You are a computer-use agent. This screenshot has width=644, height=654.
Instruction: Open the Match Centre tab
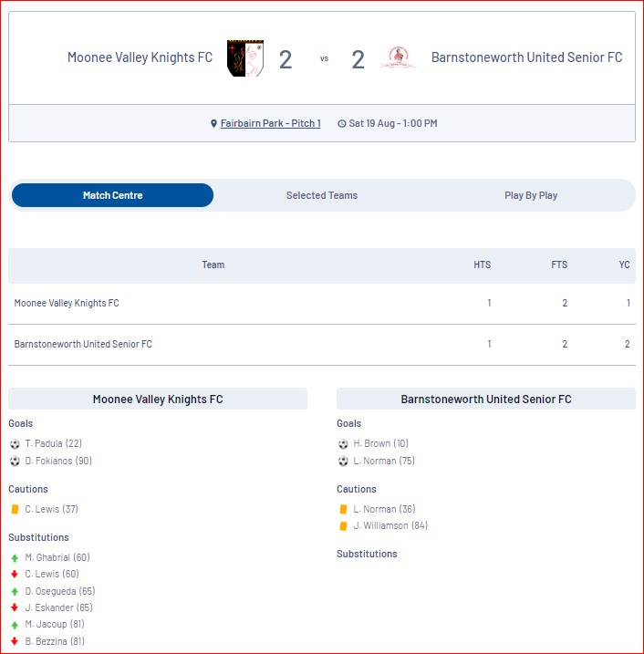tap(112, 195)
